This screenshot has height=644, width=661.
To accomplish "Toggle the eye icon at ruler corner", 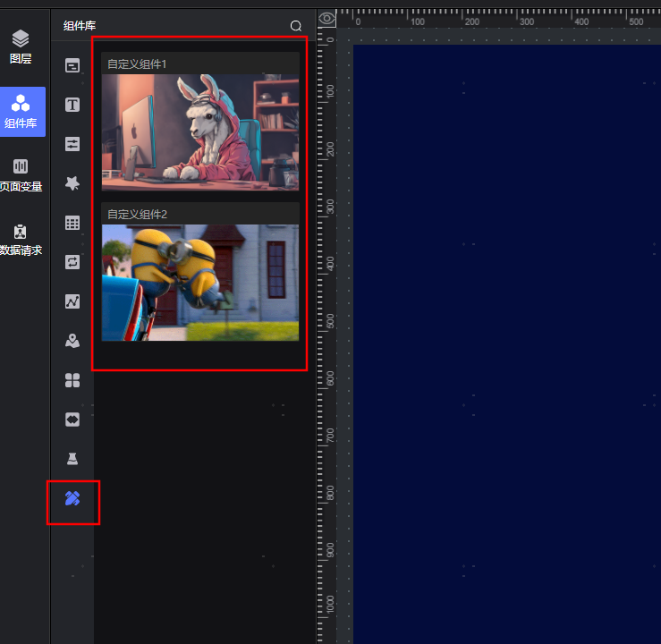I will point(327,18).
